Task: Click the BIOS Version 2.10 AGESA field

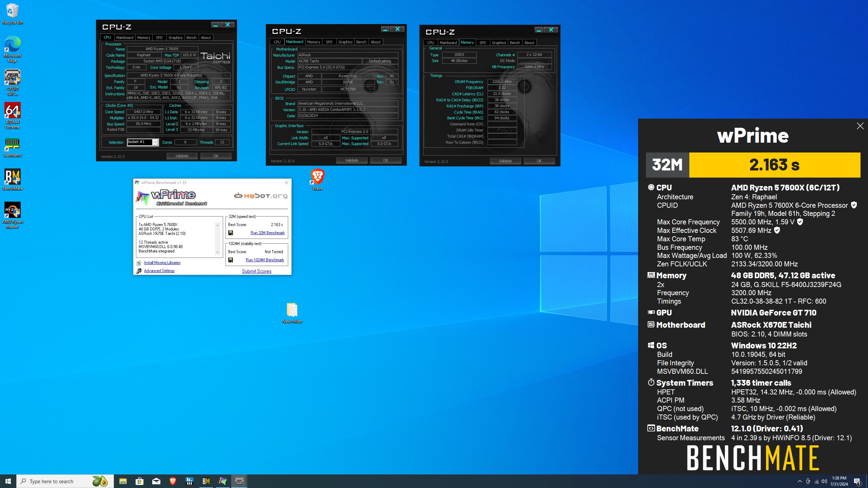Action: tap(348, 110)
